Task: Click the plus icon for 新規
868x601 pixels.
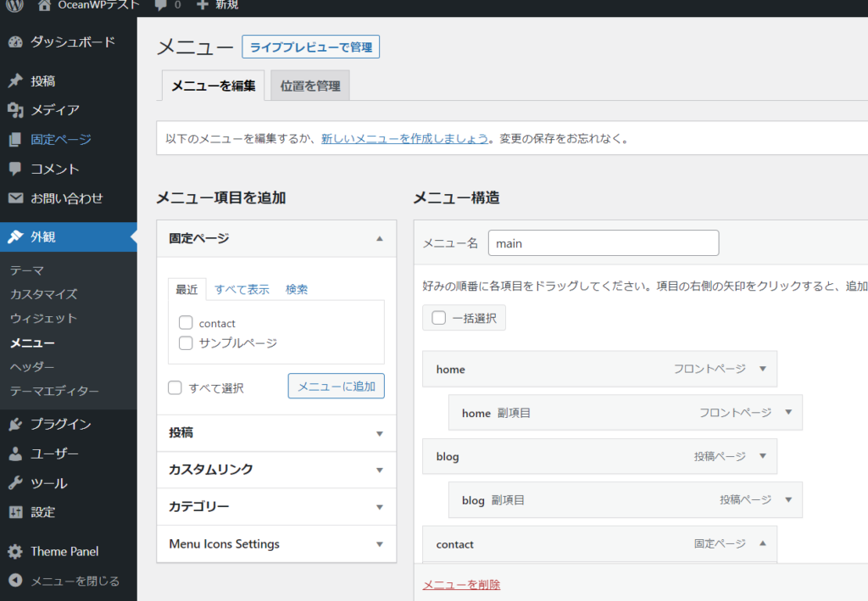Action: click(x=203, y=5)
